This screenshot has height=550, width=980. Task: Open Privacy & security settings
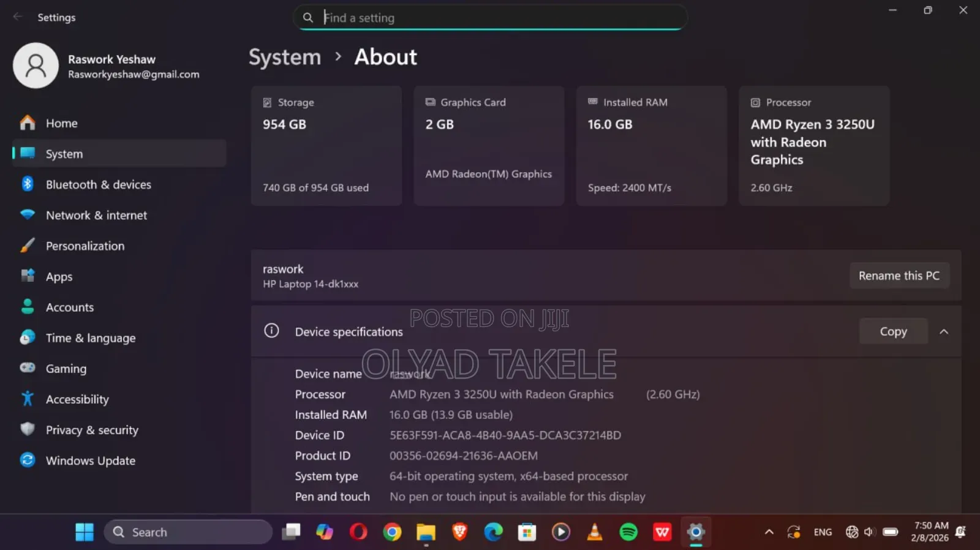(119, 429)
